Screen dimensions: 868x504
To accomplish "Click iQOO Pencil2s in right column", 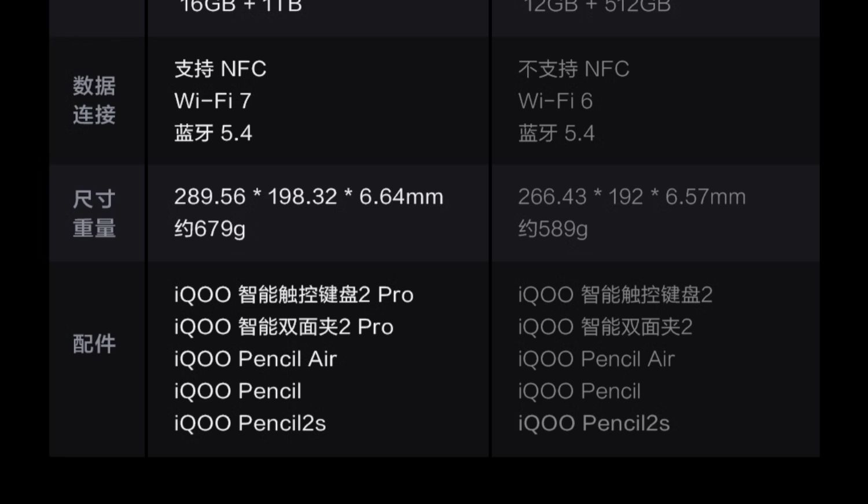I will click(x=594, y=423).
